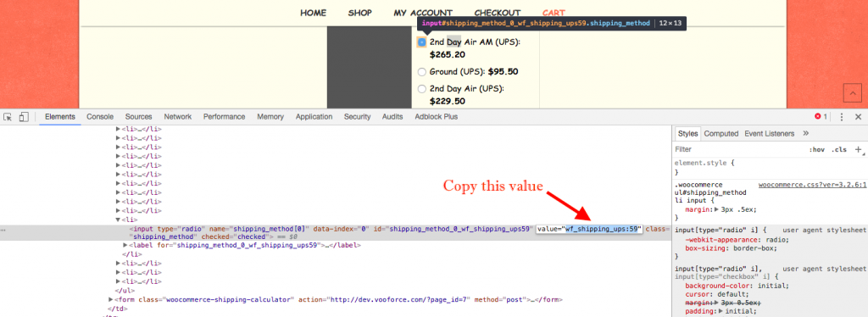The height and width of the screenshot is (317, 868).
Task: Select 2nd Day Air (UPS) $229.50 radio
Action: tap(422, 88)
